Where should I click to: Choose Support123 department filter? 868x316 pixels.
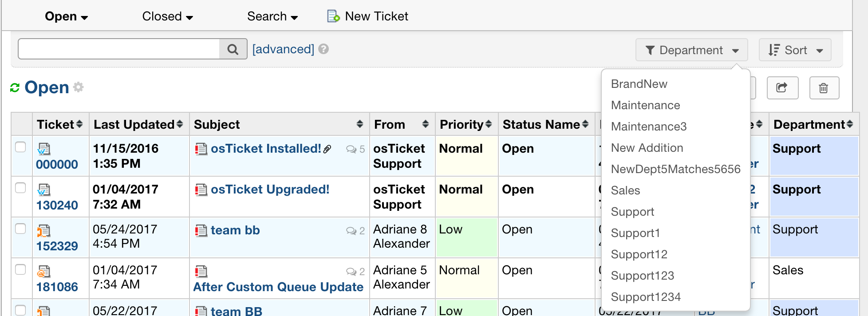(x=643, y=276)
